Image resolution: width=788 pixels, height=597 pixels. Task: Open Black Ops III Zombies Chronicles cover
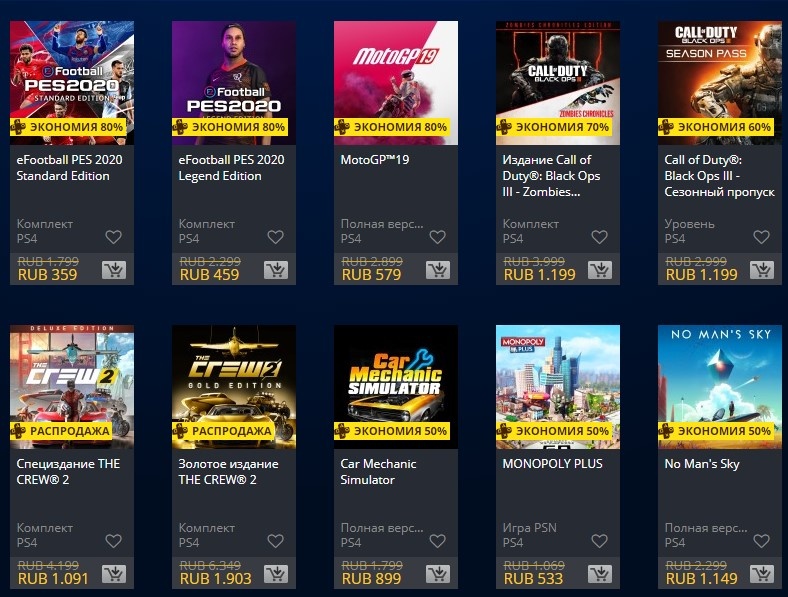558,83
